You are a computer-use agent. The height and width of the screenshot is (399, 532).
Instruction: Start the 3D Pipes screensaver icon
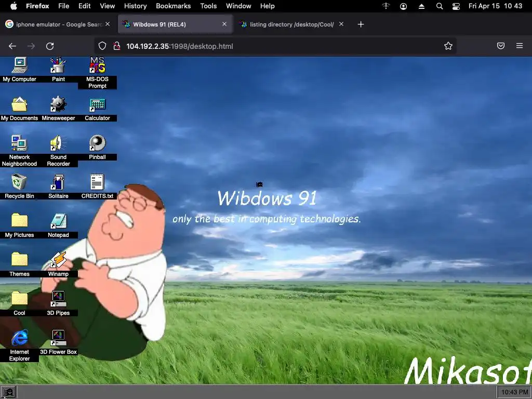[58, 303]
